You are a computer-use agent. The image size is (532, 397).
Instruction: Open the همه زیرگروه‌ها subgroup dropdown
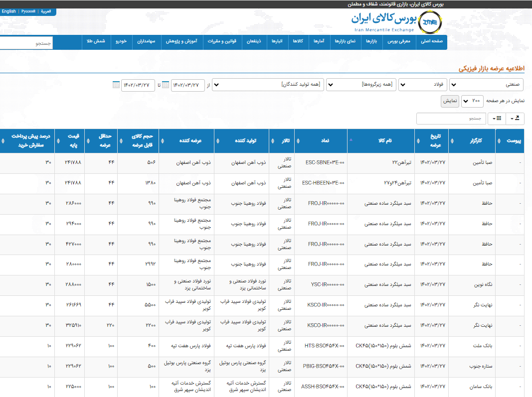pyautogui.click(x=361, y=84)
